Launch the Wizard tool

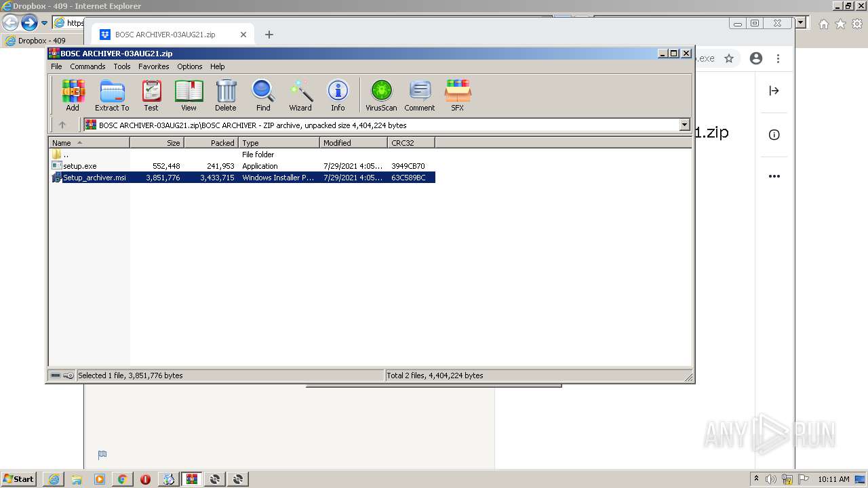click(x=300, y=95)
